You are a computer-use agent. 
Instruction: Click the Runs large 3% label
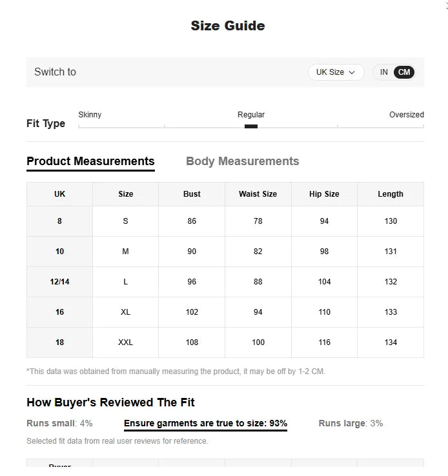tap(351, 423)
